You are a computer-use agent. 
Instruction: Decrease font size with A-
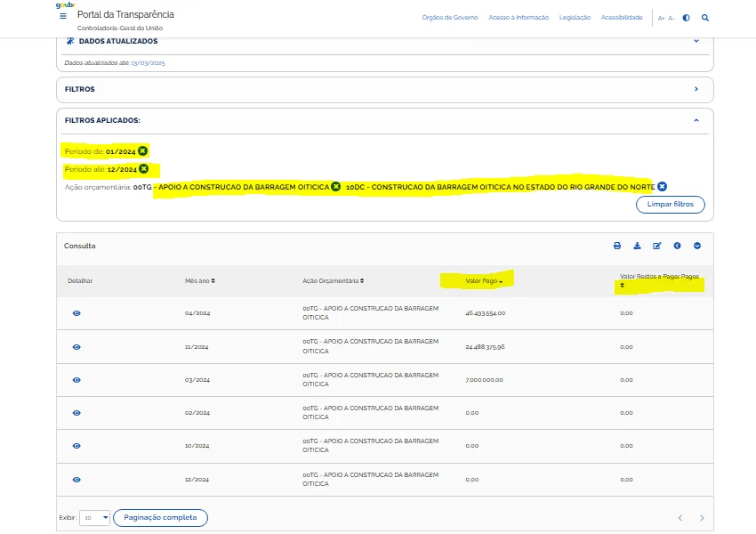click(x=672, y=19)
